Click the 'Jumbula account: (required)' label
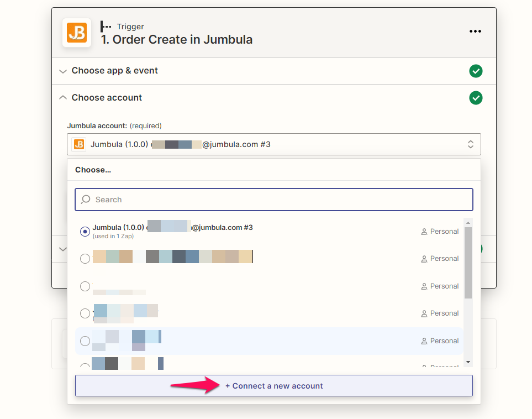Viewport: 532px width, 419px height. click(114, 125)
